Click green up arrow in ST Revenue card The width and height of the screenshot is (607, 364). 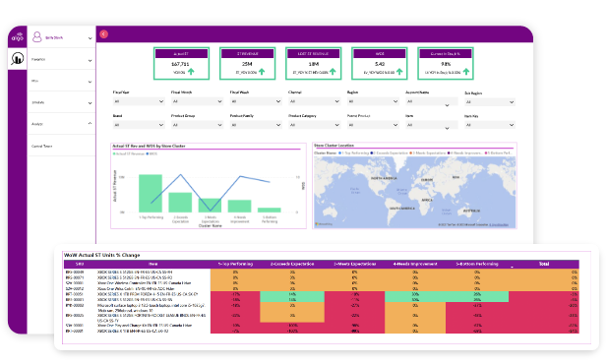click(262, 72)
